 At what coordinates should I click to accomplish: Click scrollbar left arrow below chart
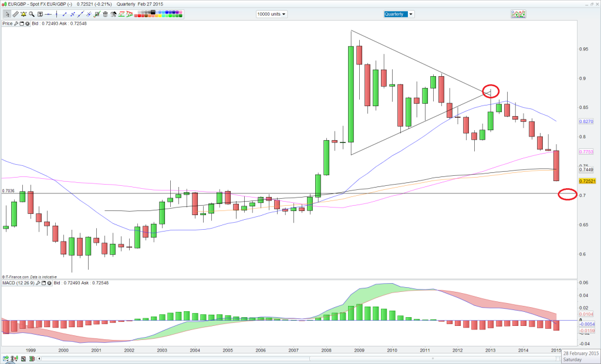point(39,359)
